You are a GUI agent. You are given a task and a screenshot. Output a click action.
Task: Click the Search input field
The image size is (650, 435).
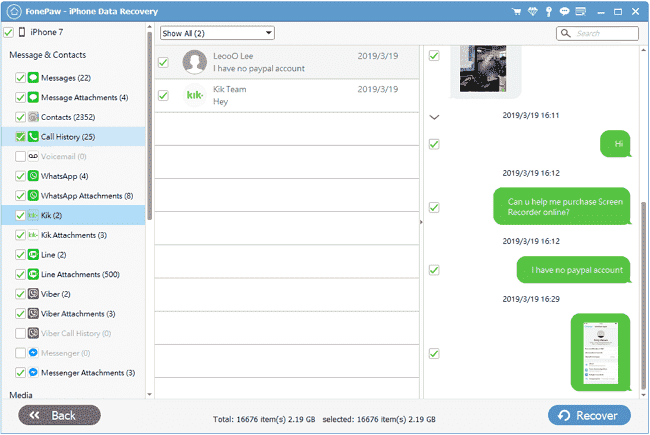[x=597, y=33]
